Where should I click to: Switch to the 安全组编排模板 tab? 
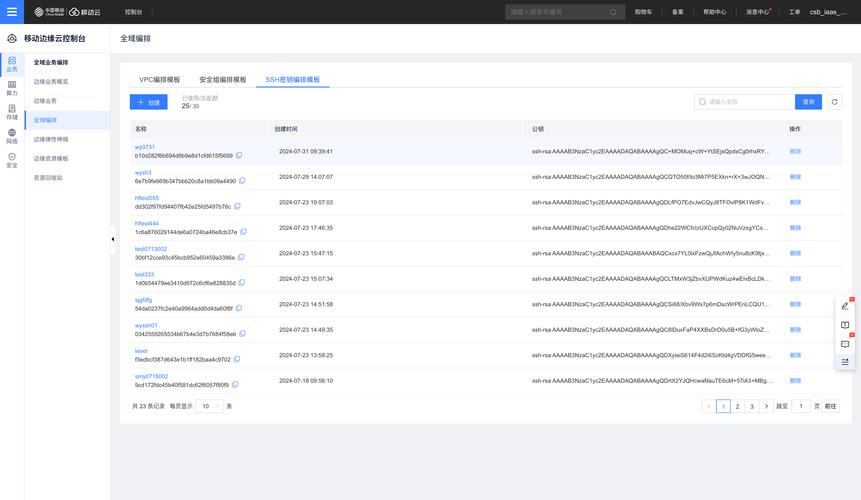(x=222, y=80)
